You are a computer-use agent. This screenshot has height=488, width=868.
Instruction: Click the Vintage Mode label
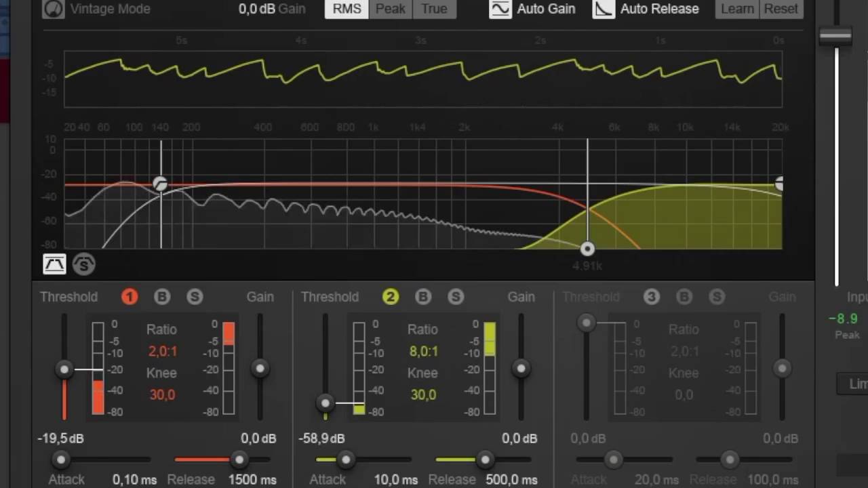(x=110, y=9)
